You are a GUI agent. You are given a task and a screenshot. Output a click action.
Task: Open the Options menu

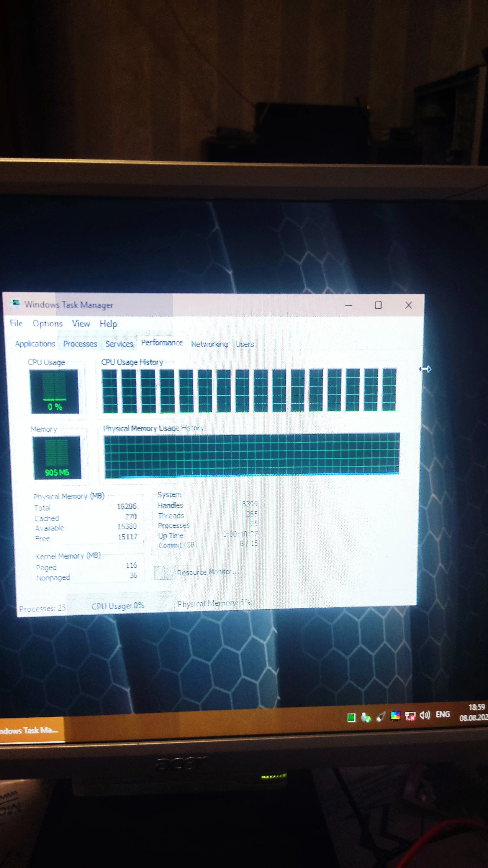(47, 324)
